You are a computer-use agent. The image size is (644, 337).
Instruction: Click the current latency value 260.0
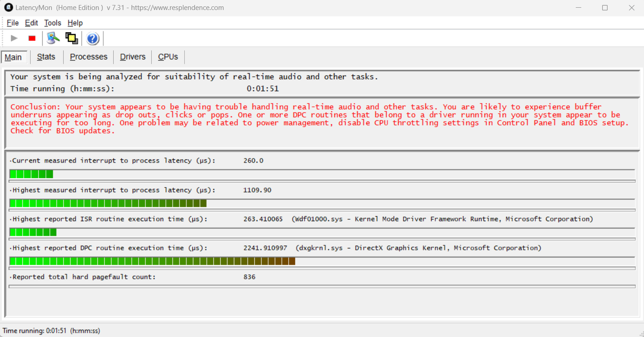pos(253,161)
